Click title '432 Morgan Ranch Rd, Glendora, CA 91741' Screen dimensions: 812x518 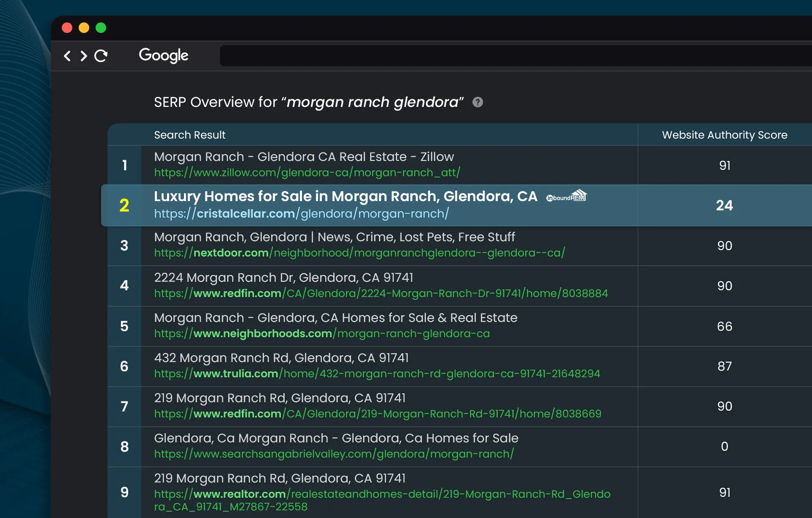click(x=281, y=358)
